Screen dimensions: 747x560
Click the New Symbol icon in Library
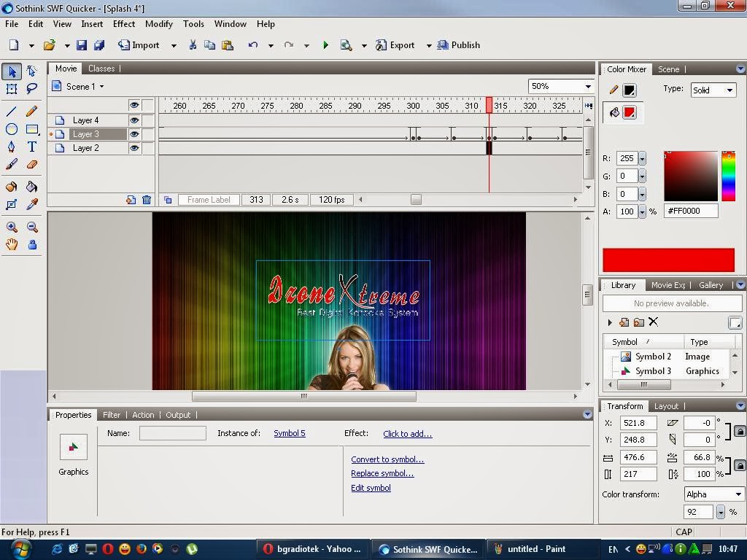point(624,322)
